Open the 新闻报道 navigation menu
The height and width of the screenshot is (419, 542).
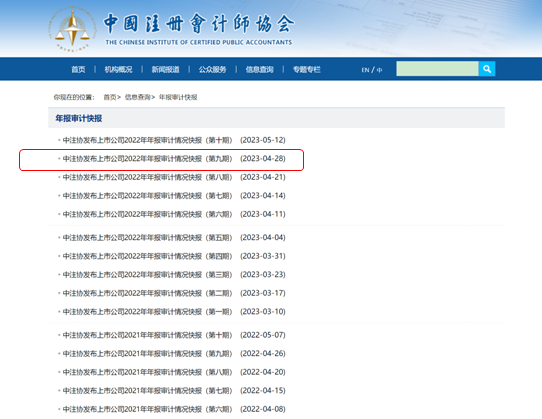[165, 69]
